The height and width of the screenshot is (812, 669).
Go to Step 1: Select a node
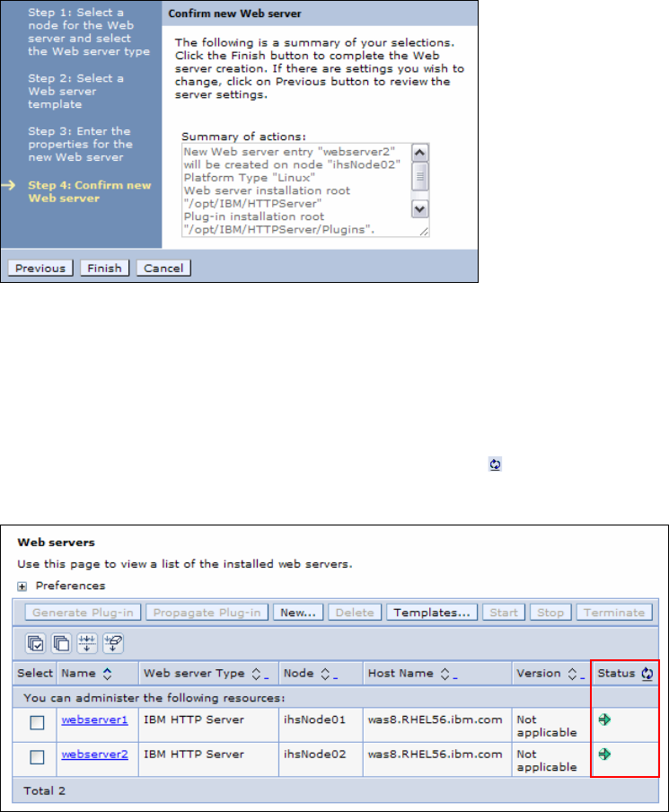click(x=89, y=31)
